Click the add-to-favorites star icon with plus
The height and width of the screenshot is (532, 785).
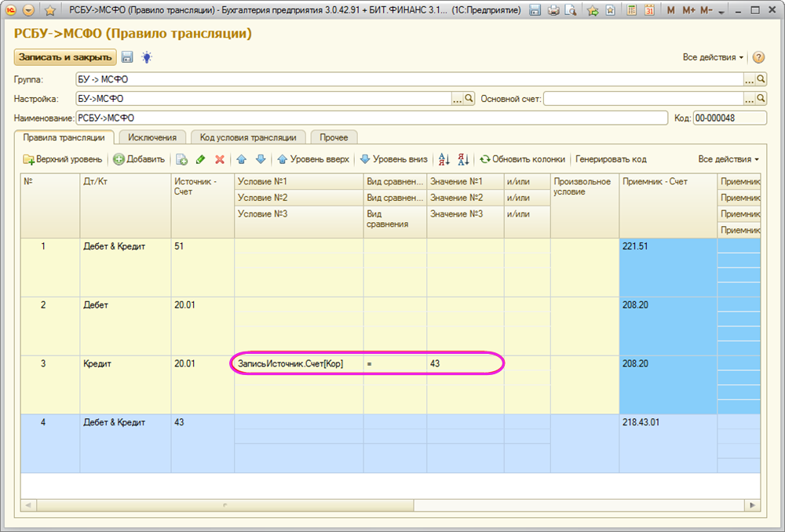click(593, 10)
